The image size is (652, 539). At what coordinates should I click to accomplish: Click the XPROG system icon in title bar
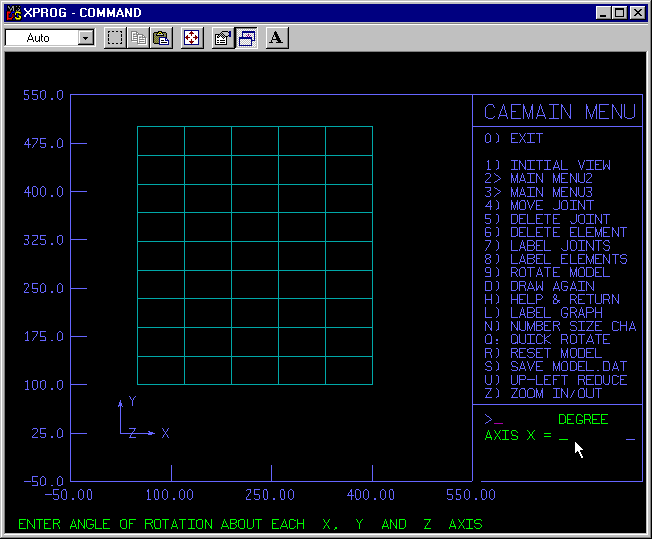[x=13, y=13]
